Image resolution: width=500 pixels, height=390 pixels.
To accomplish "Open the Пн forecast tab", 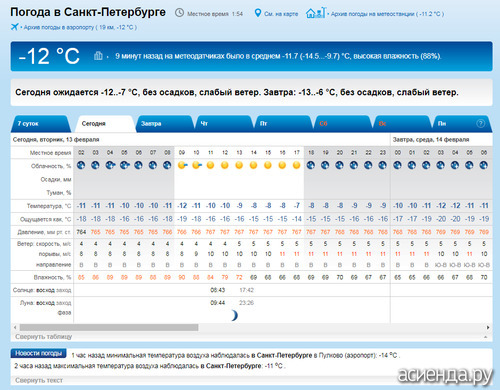I will (x=461, y=124).
